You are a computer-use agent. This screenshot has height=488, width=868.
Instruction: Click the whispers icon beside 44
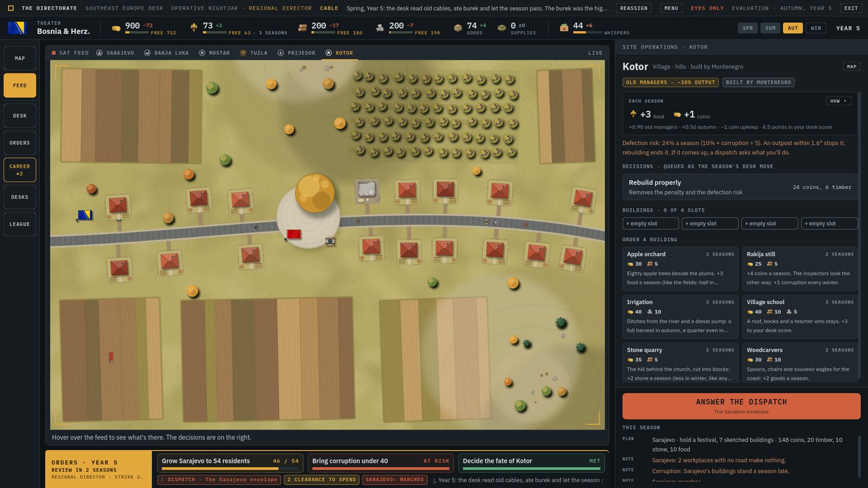(564, 27)
